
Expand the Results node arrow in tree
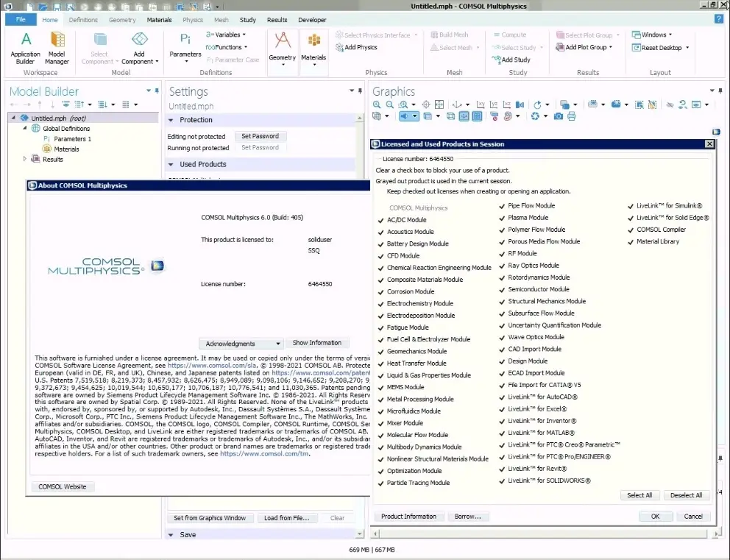tap(25, 159)
